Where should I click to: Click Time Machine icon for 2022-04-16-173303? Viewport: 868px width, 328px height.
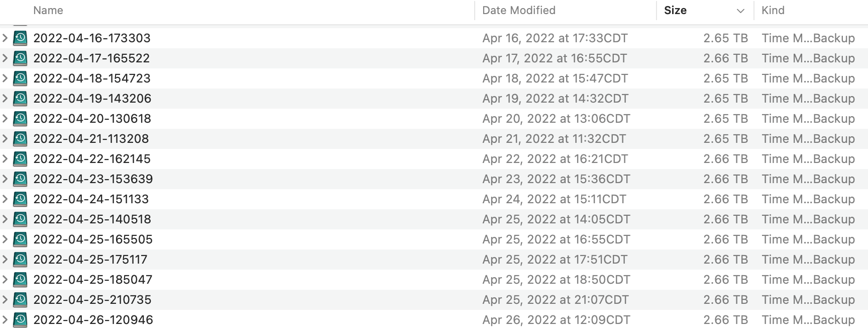pyautogui.click(x=20, y=38)
